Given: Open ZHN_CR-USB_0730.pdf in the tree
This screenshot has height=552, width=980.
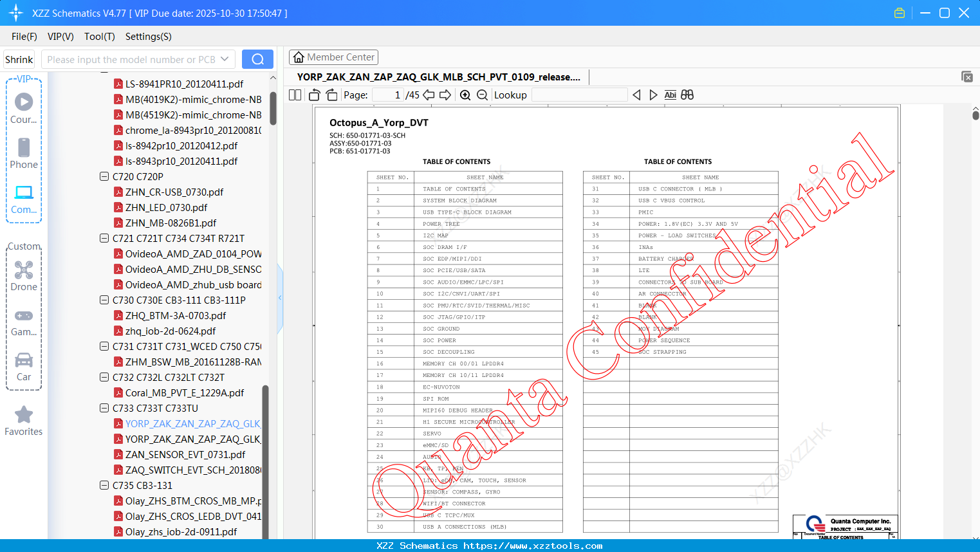Looking at the screenshot, I should tap(174, 192).
